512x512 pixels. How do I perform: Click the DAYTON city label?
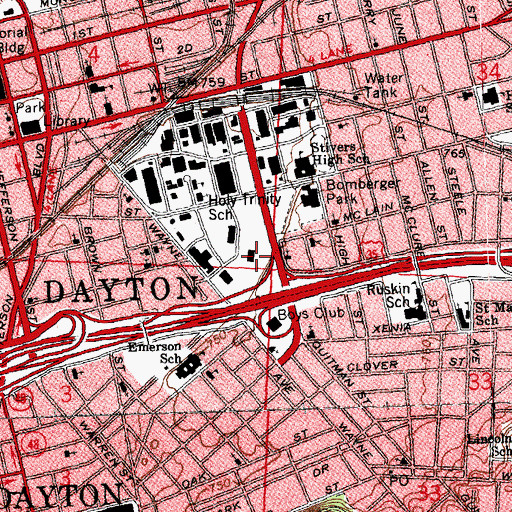tap(121, 291)
